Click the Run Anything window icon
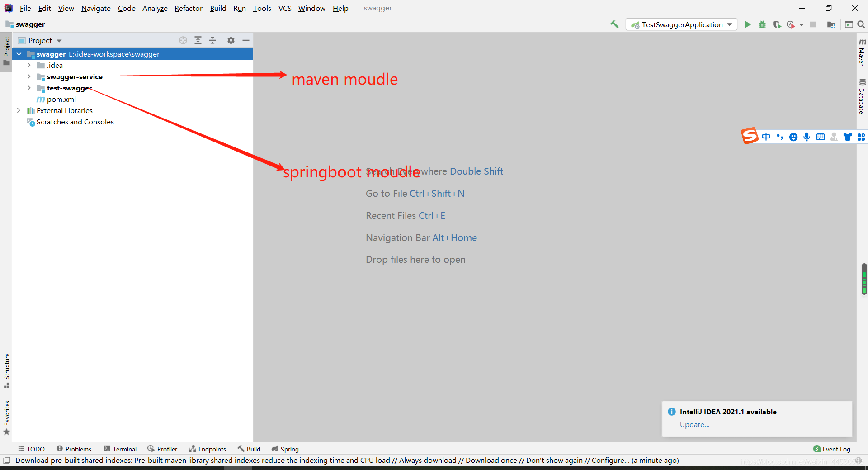Image resolution: width=868 pixels, height=470 pixels. tap(849, 24)
